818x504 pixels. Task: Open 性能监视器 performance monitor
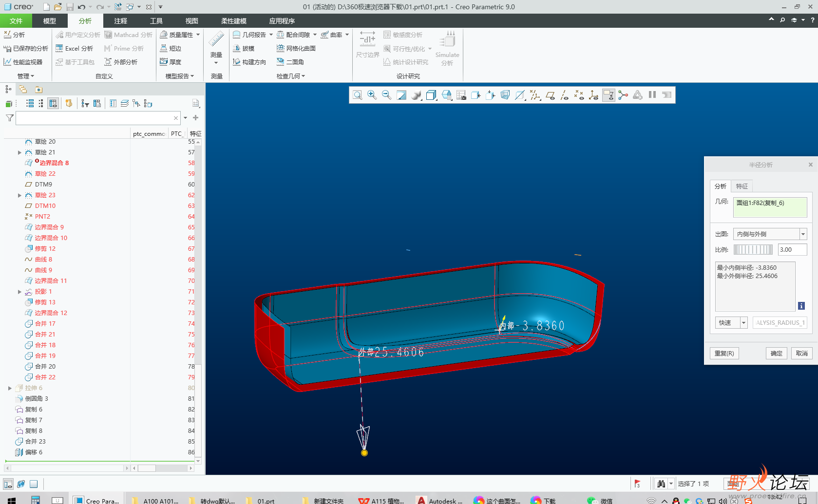pyautogui.click(x=23, y=62)
